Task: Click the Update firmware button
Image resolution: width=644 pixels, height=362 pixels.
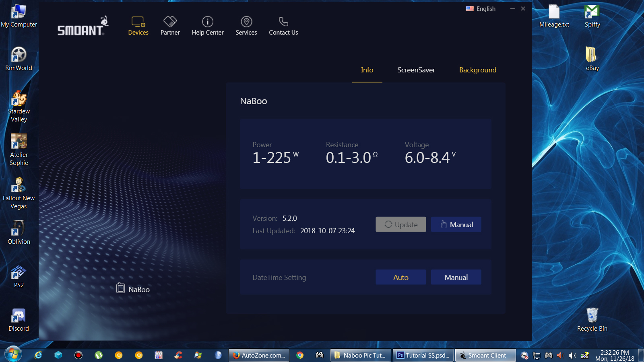Action: [401, 224]
